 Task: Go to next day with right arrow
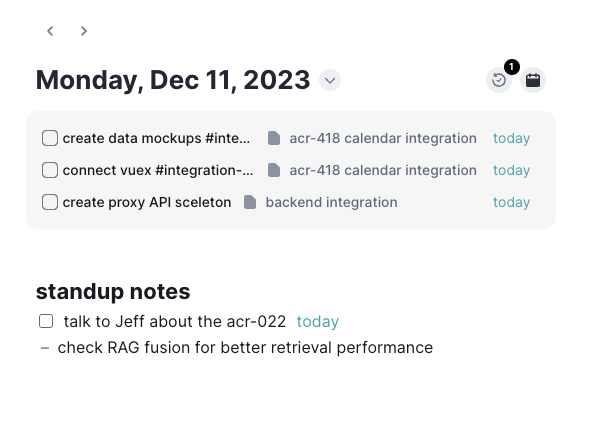[83, 31]
